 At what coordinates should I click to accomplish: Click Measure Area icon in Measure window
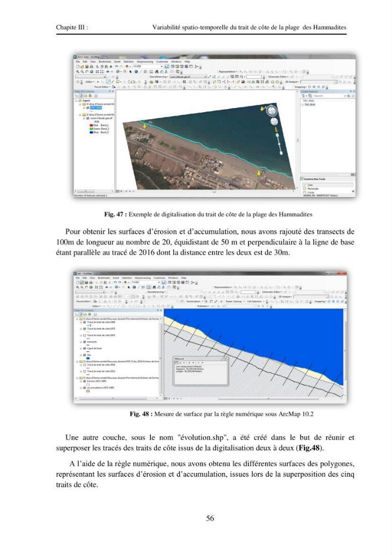(x=180, y=363)
